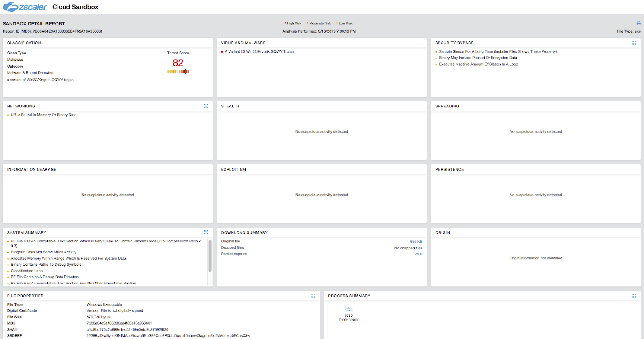Screen dimensions: 644x339
Task: Download the 24 B packet capture
Action: [x=418, y=254]
